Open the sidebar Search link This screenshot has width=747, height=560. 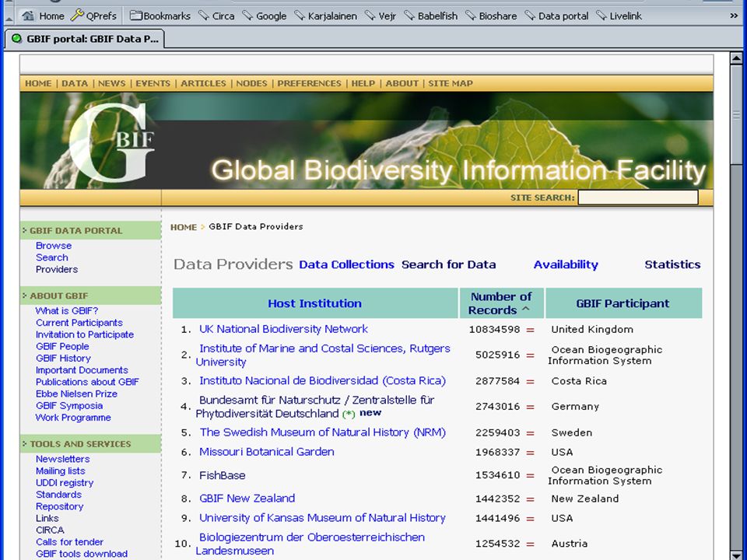(52, 257)
